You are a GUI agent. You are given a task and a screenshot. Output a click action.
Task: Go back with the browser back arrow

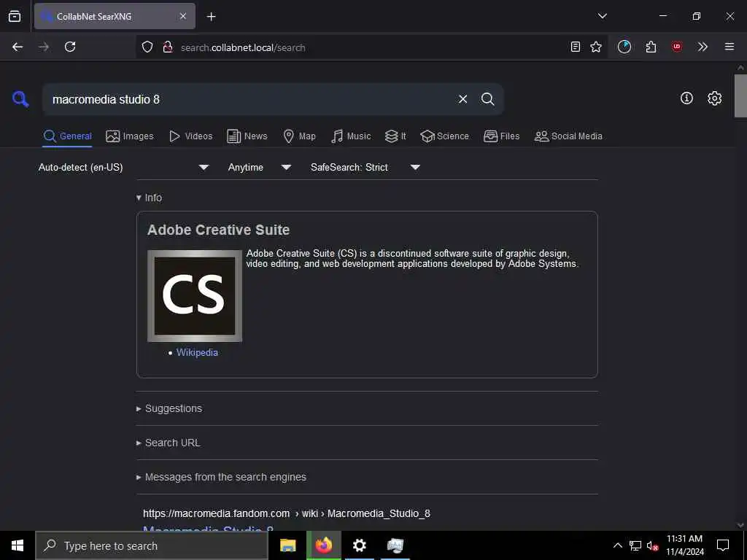[18, 47]
